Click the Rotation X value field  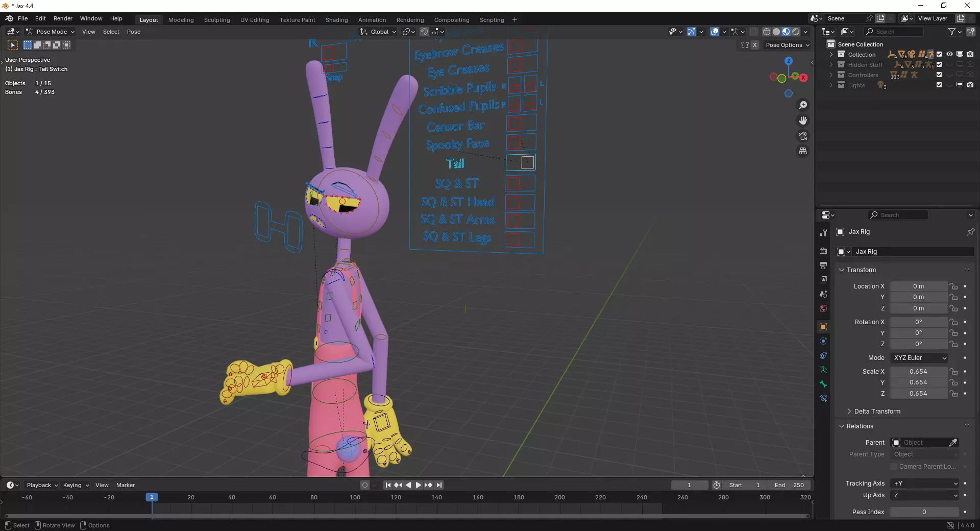click(x=918, y=322)
